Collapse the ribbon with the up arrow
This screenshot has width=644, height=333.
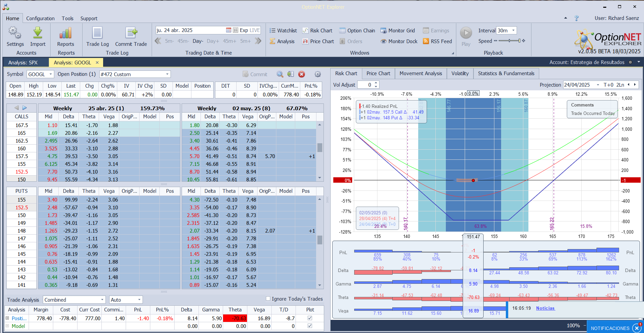[565, 18]
